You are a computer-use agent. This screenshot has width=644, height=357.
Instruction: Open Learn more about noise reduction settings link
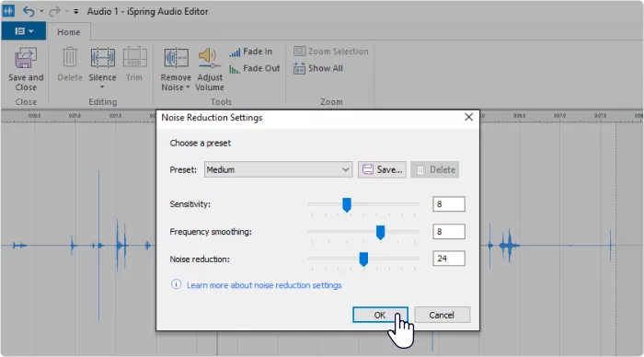click(264, 285)
